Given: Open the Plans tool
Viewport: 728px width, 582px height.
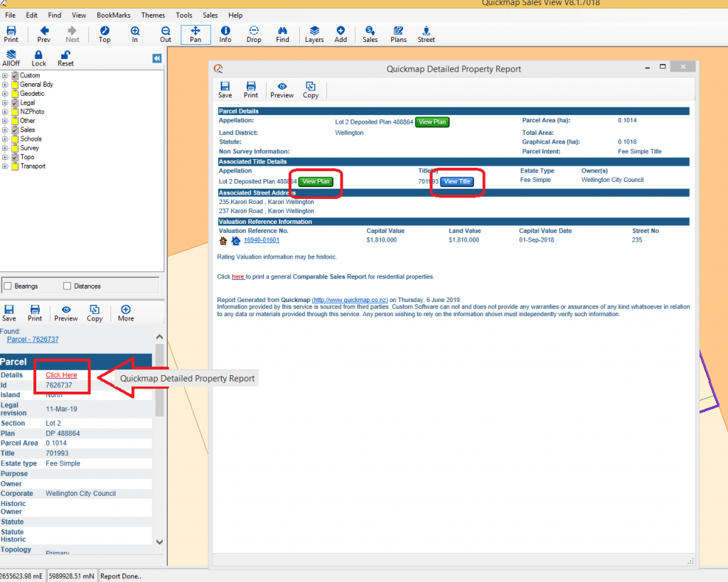Looking at the screenshot, I should pyautogui.click(x=398, y=33).
